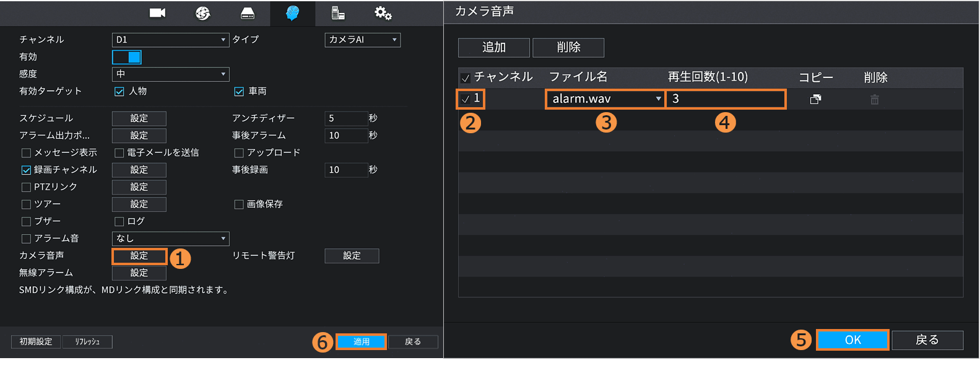Viewport: 980px width, 373px height.
Task: Click the 適用 apply button
Action: (361, 341)
